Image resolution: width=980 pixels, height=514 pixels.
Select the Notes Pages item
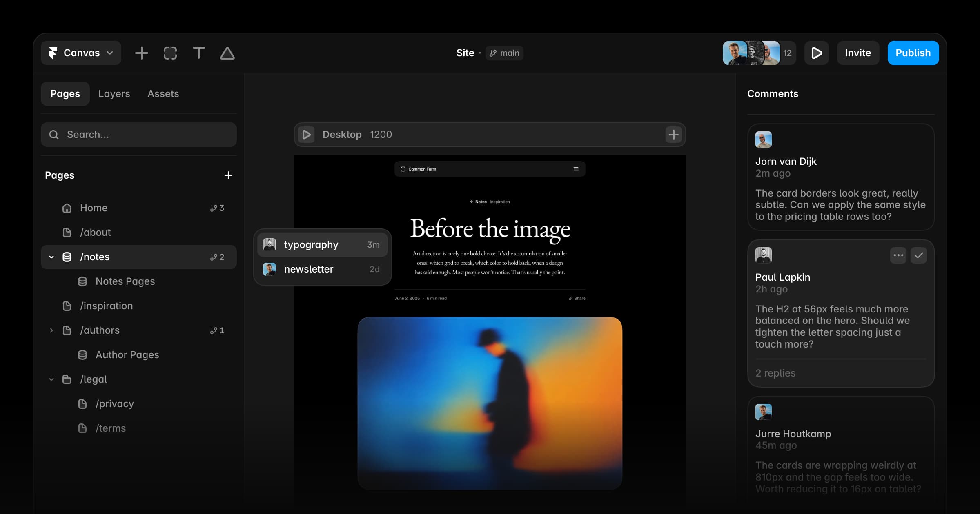(x=139, y=281)
